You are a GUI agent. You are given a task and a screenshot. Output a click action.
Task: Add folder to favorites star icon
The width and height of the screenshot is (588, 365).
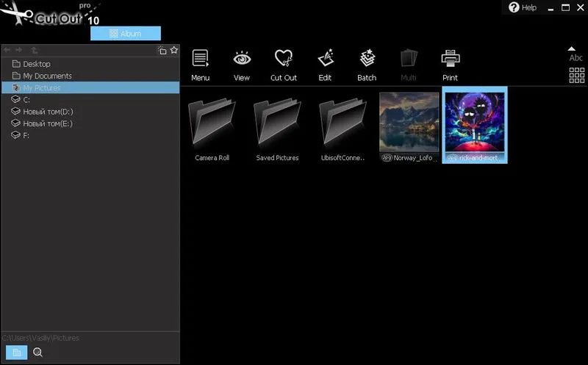click(x=174, y=50)
